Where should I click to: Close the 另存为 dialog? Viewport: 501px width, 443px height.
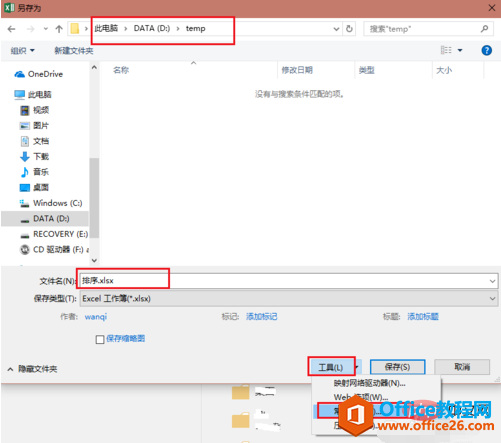pos(492,8)
